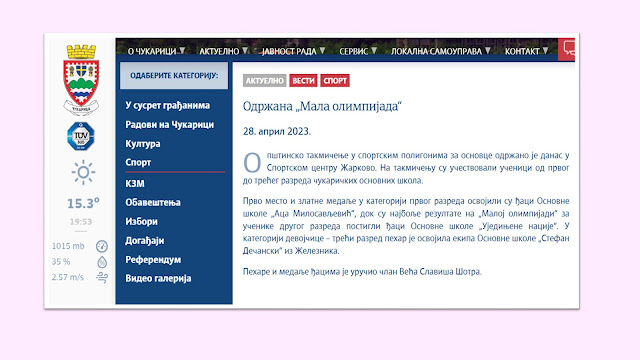Expand the arrow next to СЕРВИС

pos(374,51)
